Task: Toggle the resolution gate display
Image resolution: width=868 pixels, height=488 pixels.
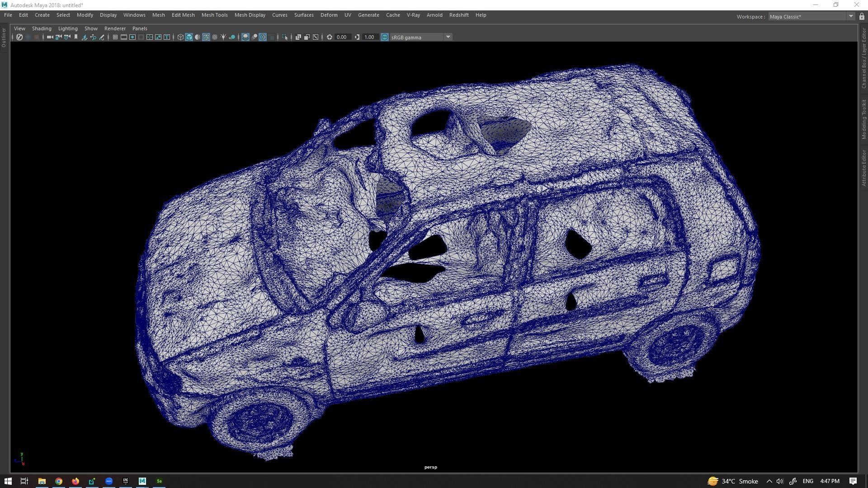Action: pos(132,37)
